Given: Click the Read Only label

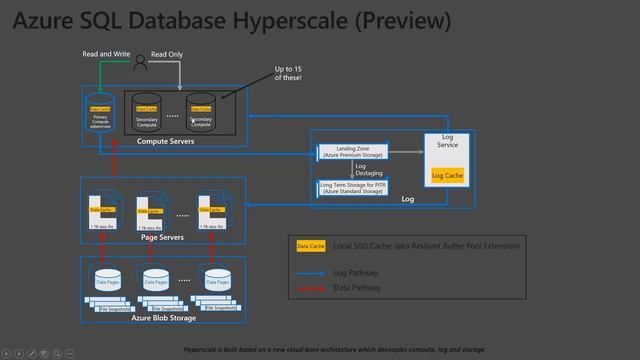Looking at the screenshot, I should (167, 54).
